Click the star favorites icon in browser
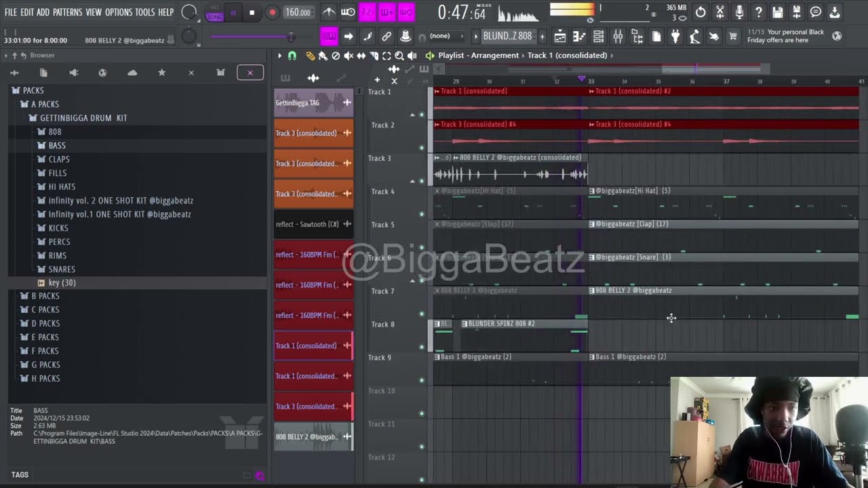868x488 pixels. [161, 73]
